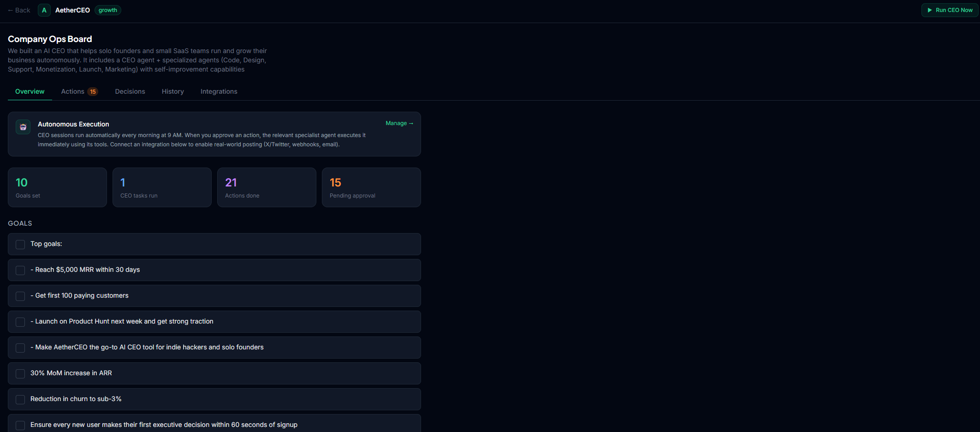Click the growth status badge
Viewport: 980px width, 432px height.
tap(107, 10)
